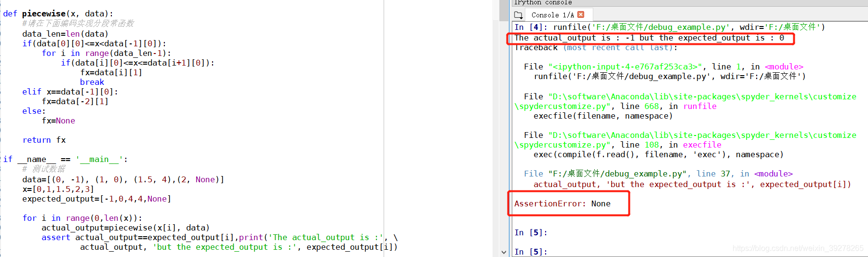The height and width of the screenshot is (257, 868).
Task: Click the 'execfile' function name link in traceback
Action: pos(702,145)
